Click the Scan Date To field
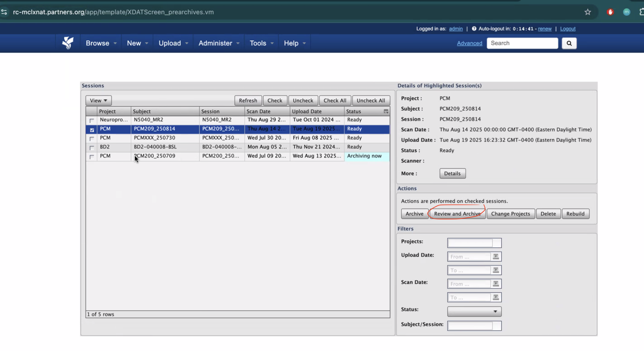Viewport: 644px width, 351px height. coord(469,297)
